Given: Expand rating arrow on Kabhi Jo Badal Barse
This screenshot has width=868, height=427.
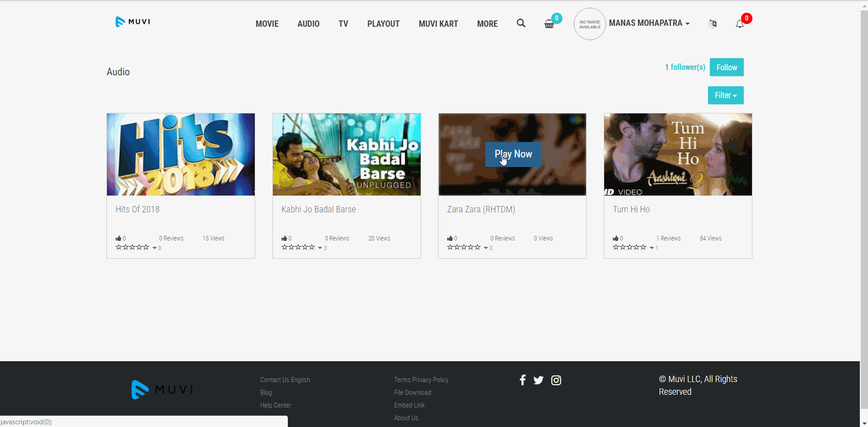Looking at the screenshot, I should coord(320,248).
